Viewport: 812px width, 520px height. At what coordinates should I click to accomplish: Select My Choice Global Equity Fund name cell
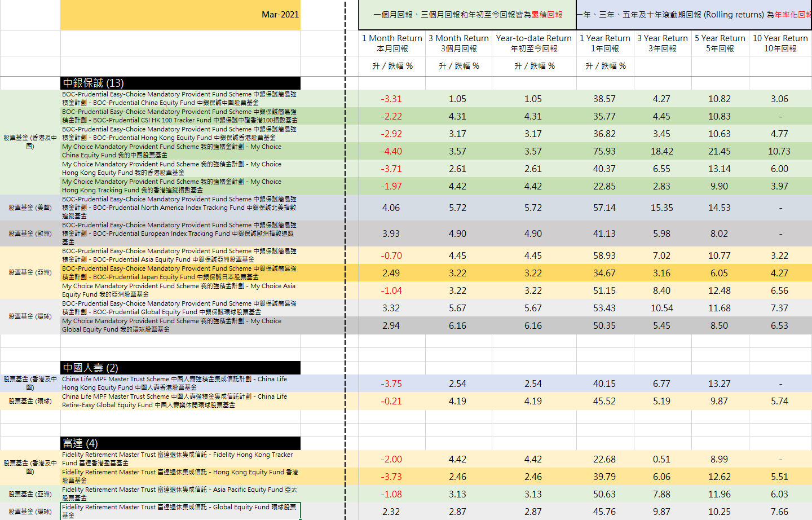(180, 325)
